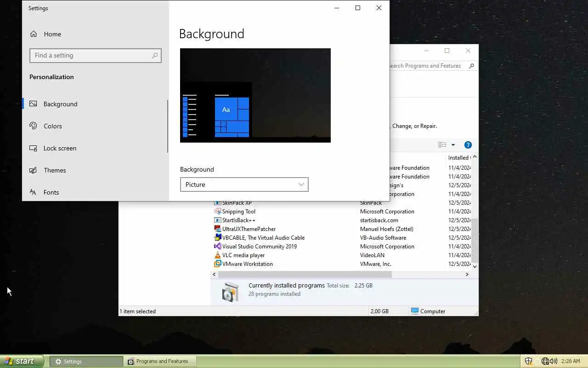
Task: Select the StartIsBack++ row
Action: point(342,220)
